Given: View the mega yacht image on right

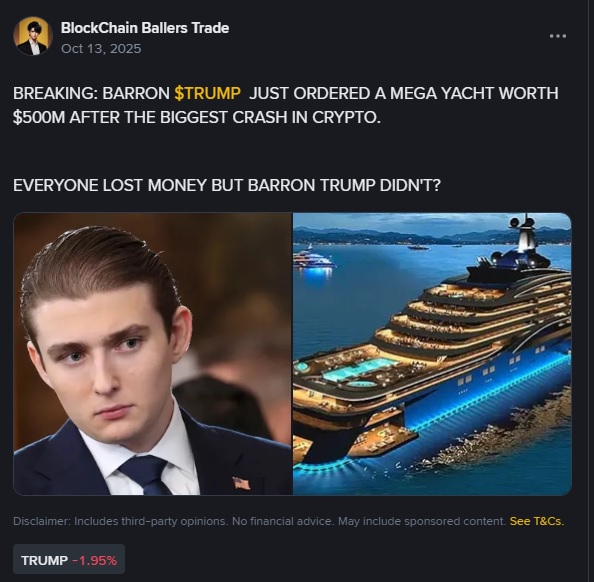Looking at the screenshot, I should tap(432, 354).
